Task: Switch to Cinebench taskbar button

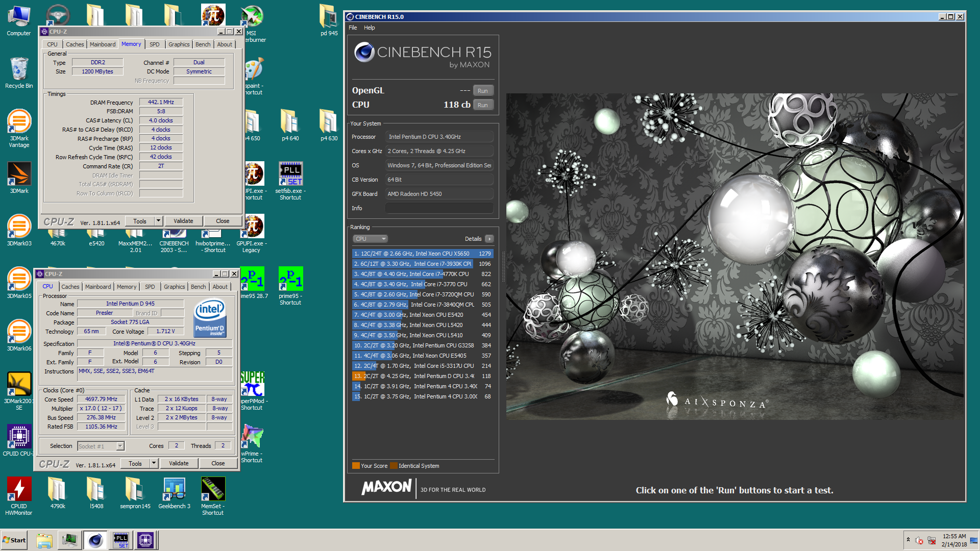Action: (95, 540)
